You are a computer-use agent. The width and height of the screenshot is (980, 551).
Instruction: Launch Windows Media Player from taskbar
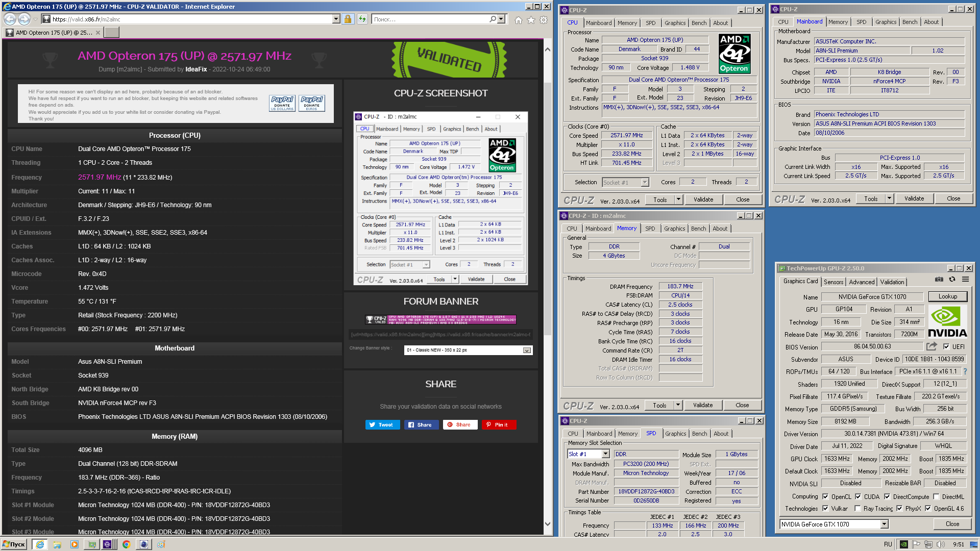(x=75, y=544)
